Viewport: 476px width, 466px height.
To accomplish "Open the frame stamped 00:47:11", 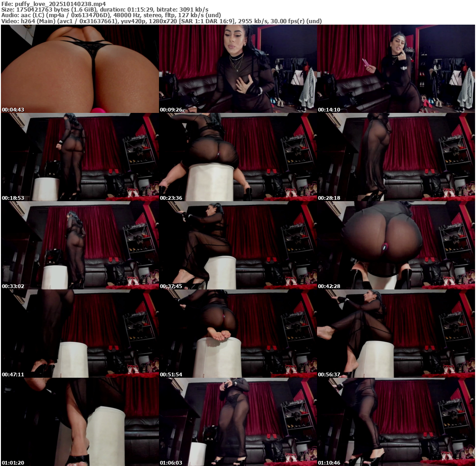I will tap(80, 334).
